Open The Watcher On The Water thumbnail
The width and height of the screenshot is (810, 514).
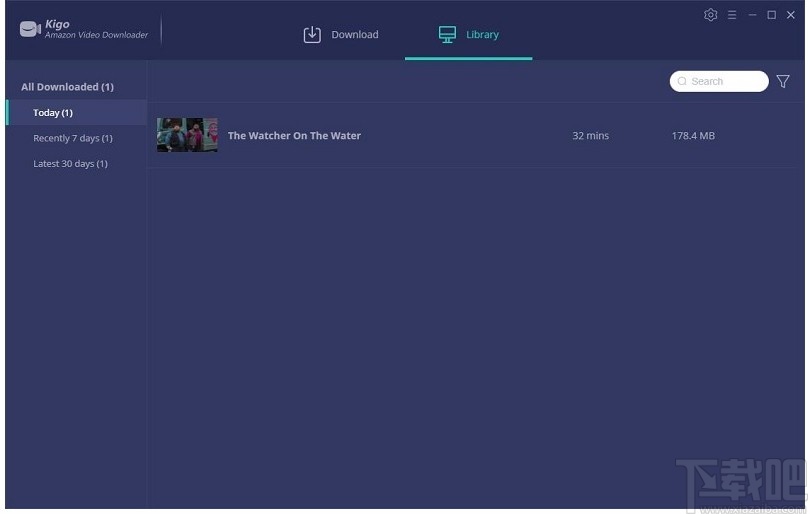point(187,135)
